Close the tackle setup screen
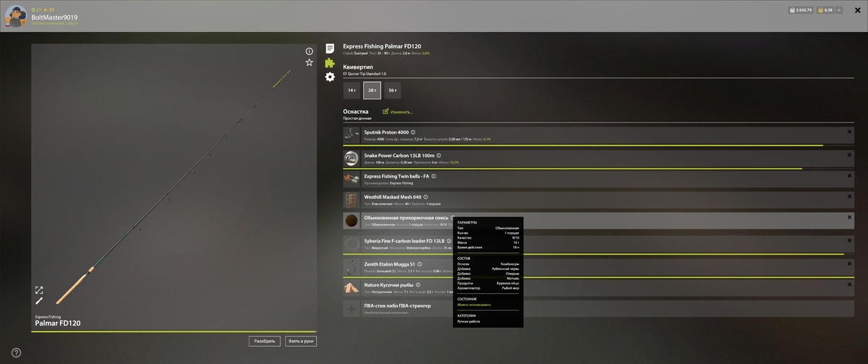868x364 pixels. [x=856, y=10]
